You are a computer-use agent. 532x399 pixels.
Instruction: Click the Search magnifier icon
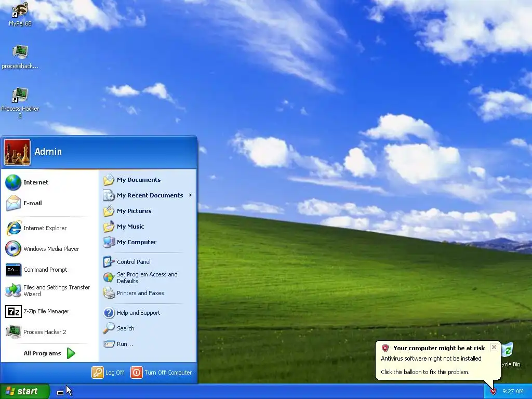pos(109,328)
